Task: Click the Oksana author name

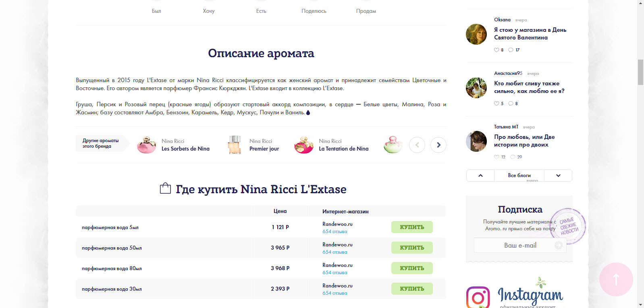Action: [x=502, y=20]
